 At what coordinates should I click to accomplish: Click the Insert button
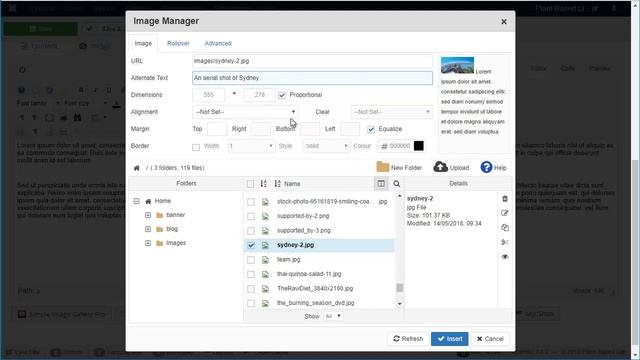pos(449,339)
